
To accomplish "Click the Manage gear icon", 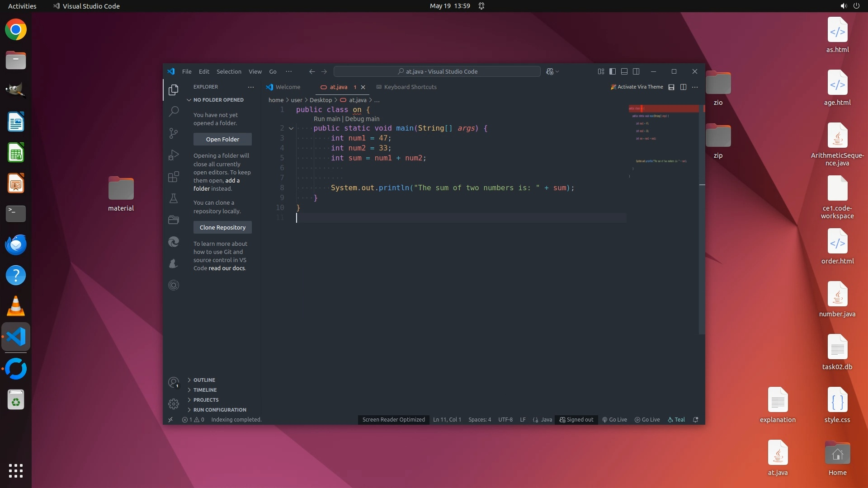I will pyautogui.click(x=174, y=404).
